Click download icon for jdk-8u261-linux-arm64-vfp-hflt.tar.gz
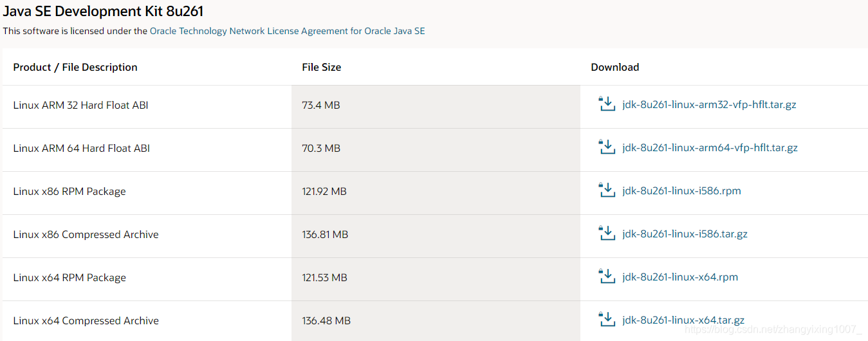868x341 pixels. [x=607, y=147]
